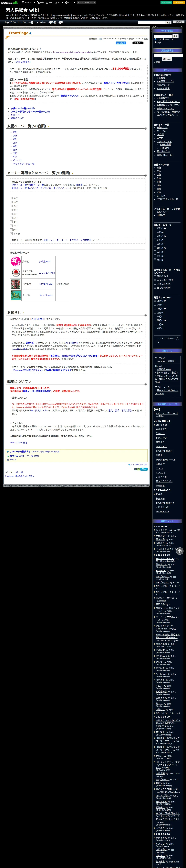This screenshot has height=868, width=186.
Task: Click 妄想族 wiki link in maker table
Action: pos(45,261)
